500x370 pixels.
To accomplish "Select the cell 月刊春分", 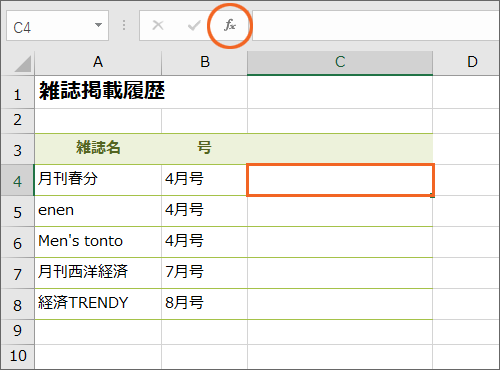I will pos(98,180).
